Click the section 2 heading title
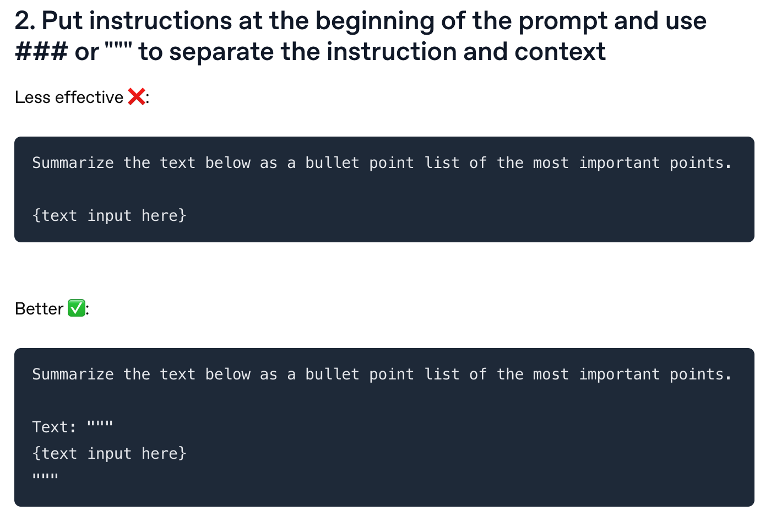 point(361,36)
